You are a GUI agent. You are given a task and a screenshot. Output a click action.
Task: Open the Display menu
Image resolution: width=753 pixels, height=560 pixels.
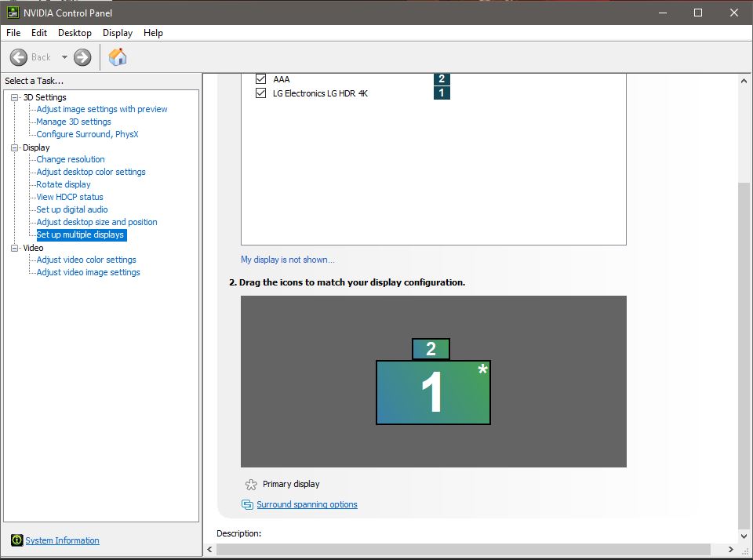(118, 33)
